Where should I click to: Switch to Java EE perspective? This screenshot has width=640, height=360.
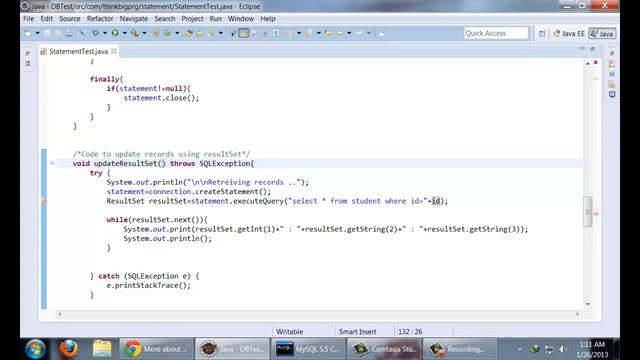[569, 33]
